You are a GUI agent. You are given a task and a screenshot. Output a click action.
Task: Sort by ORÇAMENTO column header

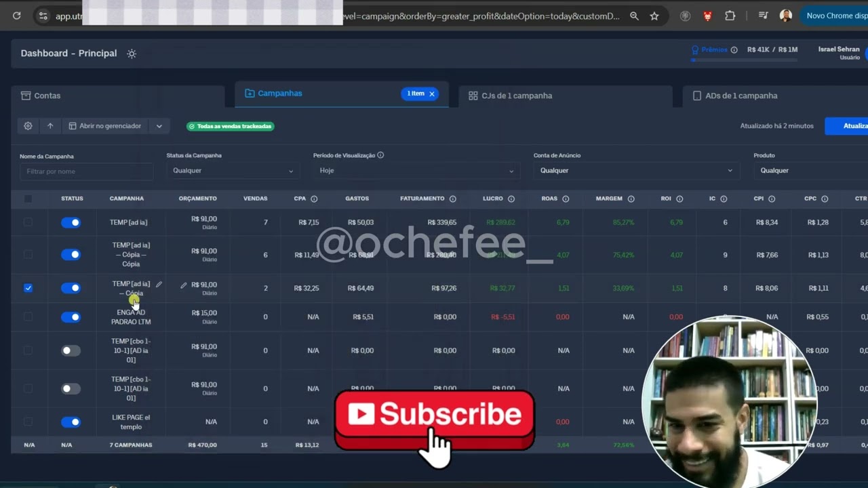[198, 199]
